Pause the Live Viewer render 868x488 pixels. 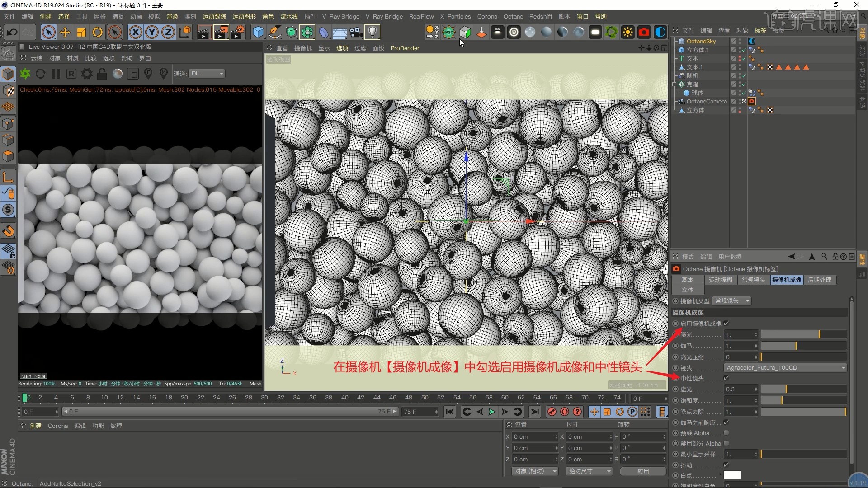click(56, 74)
